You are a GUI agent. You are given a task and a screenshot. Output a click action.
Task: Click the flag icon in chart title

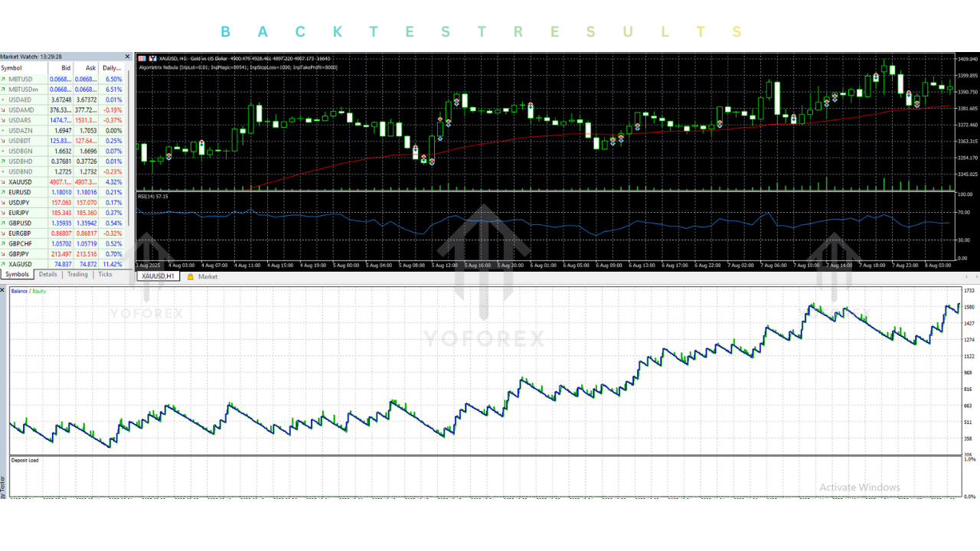pyautogui.click(x=142, y=58)
